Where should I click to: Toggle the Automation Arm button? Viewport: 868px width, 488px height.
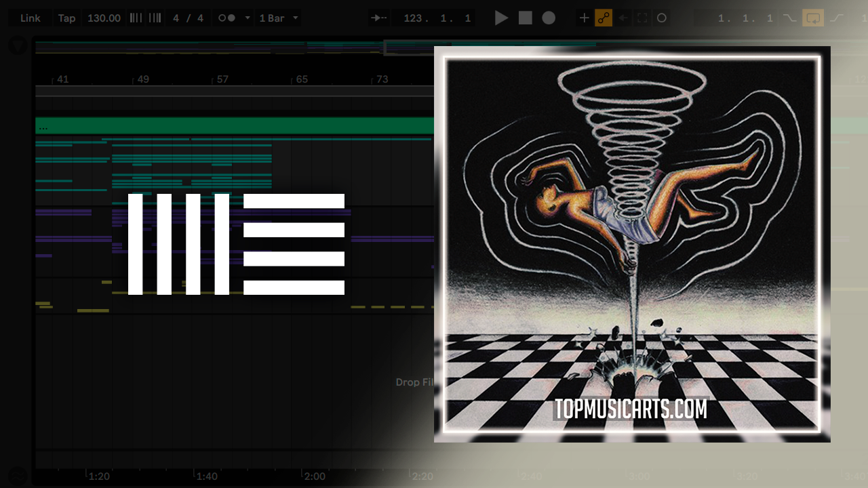tap(604, 18)
